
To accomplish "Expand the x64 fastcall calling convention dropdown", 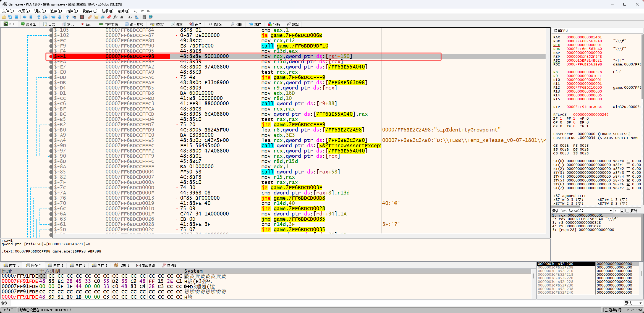I will click(611, 211).
